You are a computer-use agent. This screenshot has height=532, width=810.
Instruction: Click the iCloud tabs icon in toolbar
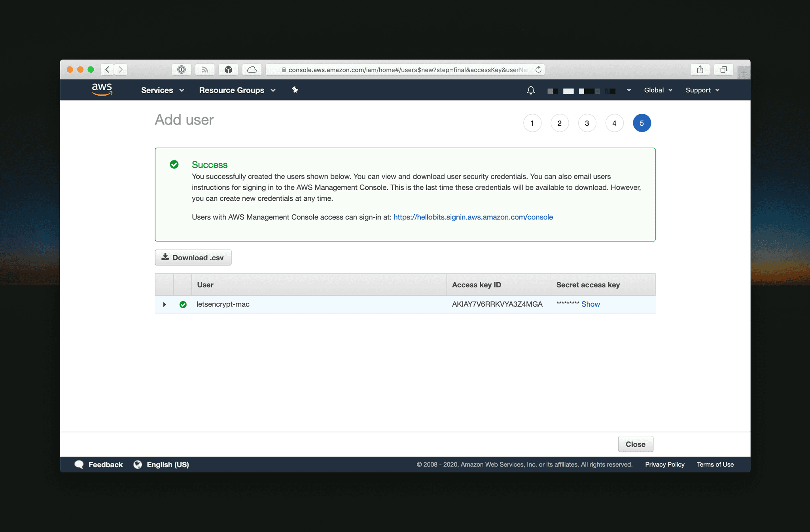(252, 69)
